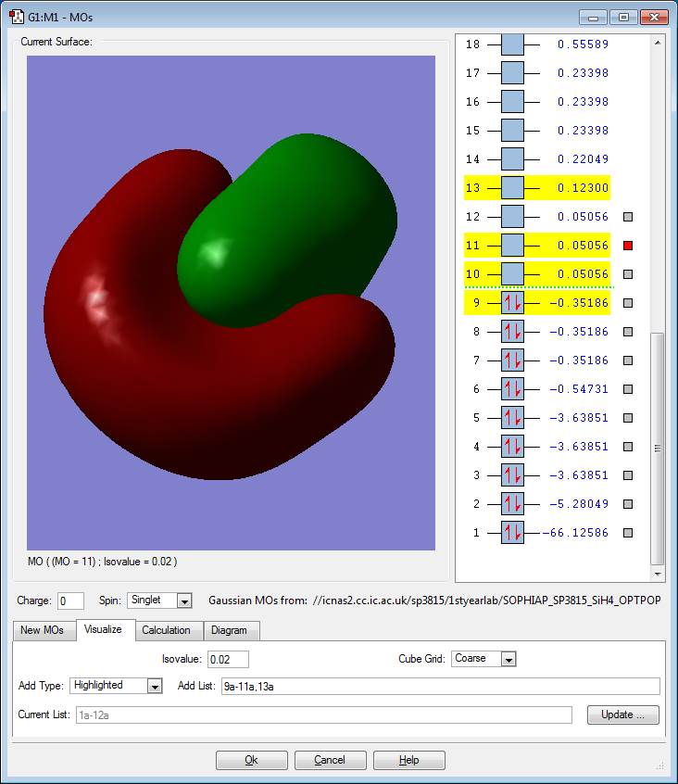Click the Gaussian MOs file path text
678x784 pixels.
486,601
